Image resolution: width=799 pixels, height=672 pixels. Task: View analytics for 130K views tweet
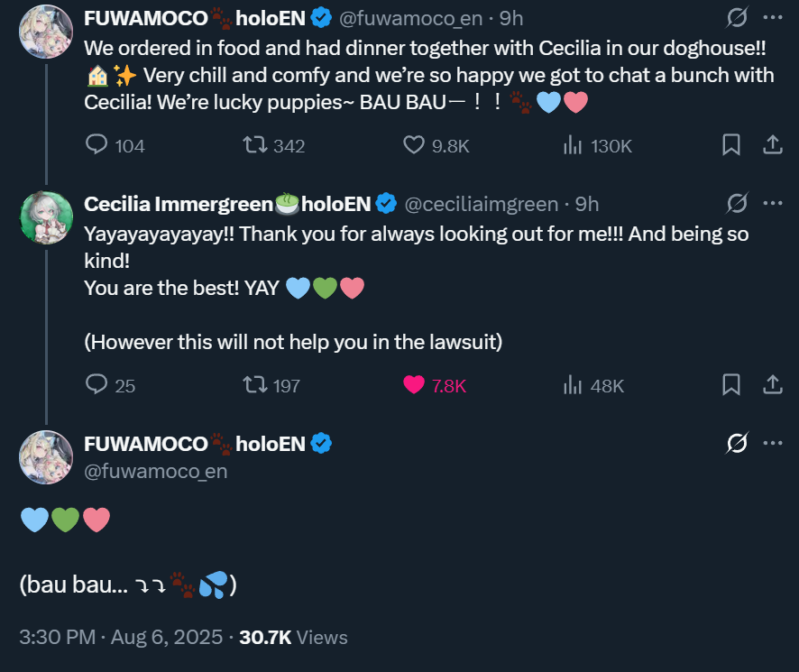(572, 145)
